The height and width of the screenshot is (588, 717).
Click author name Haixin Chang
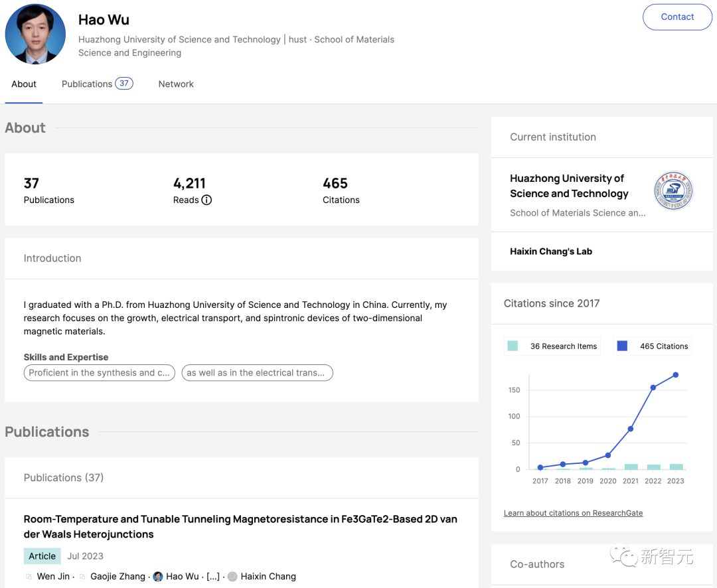pos(268,576)
